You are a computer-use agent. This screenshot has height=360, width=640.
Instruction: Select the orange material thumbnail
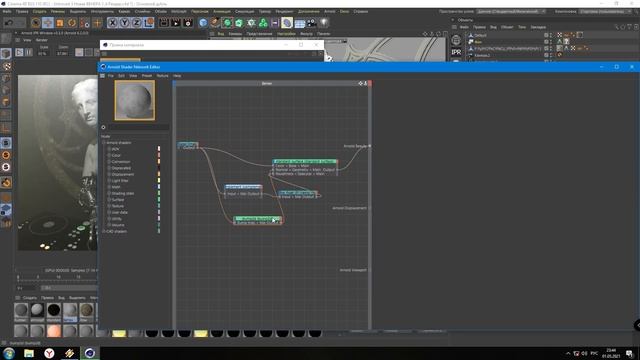click(x=53, y=330)
